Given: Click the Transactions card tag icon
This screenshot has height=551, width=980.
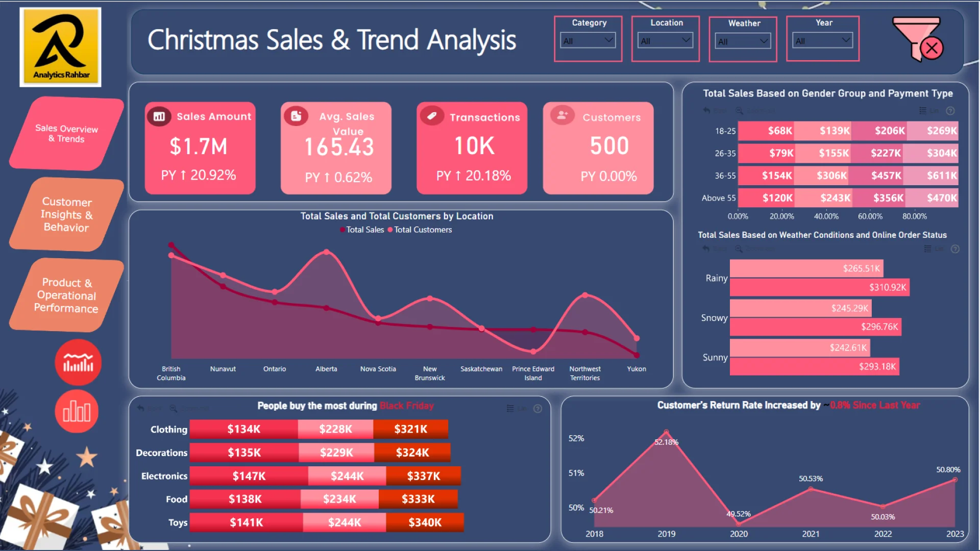Looking at the screenshot, I should point(432,116).
